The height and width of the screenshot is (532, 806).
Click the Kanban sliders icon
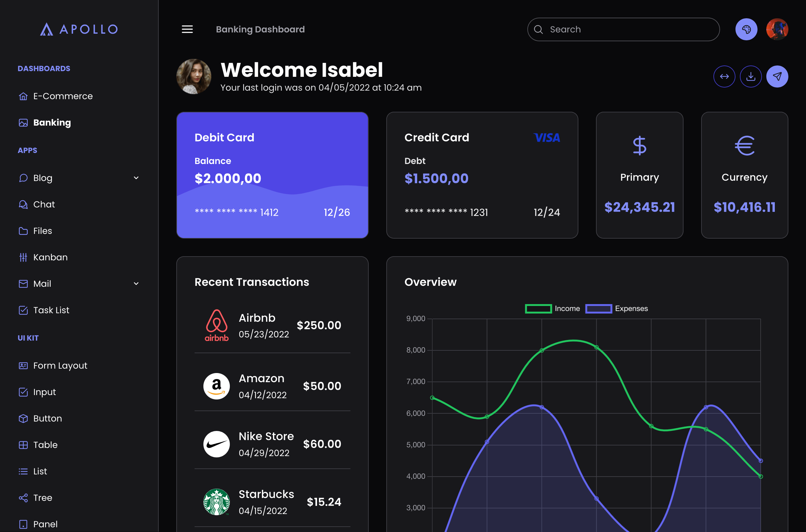[x=23, y=257]
